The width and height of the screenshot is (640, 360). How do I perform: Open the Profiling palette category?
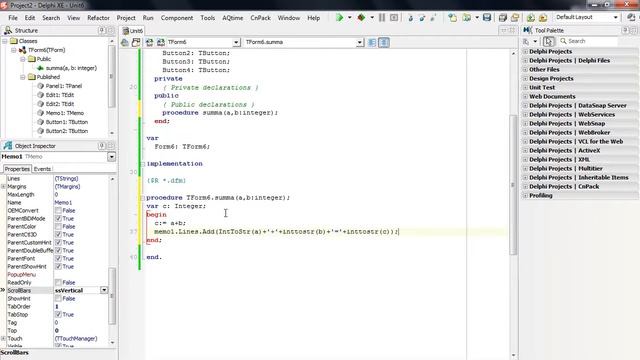(x=540, y=195)
